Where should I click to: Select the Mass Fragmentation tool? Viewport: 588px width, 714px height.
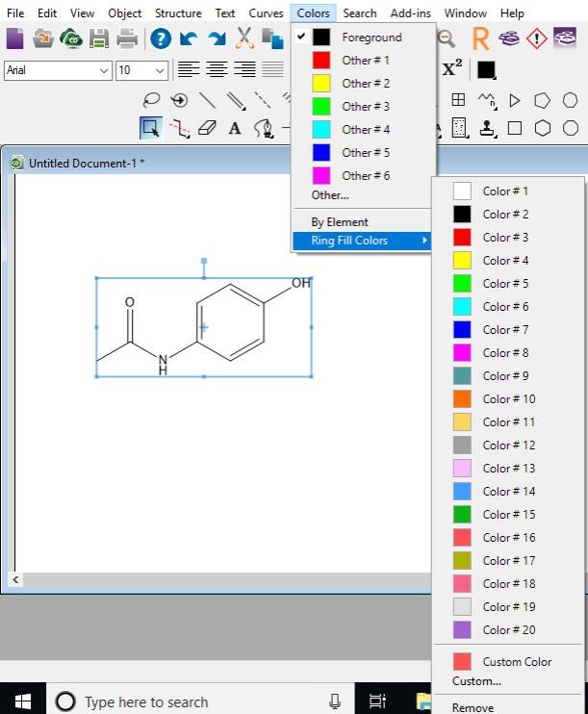[179, 128]
